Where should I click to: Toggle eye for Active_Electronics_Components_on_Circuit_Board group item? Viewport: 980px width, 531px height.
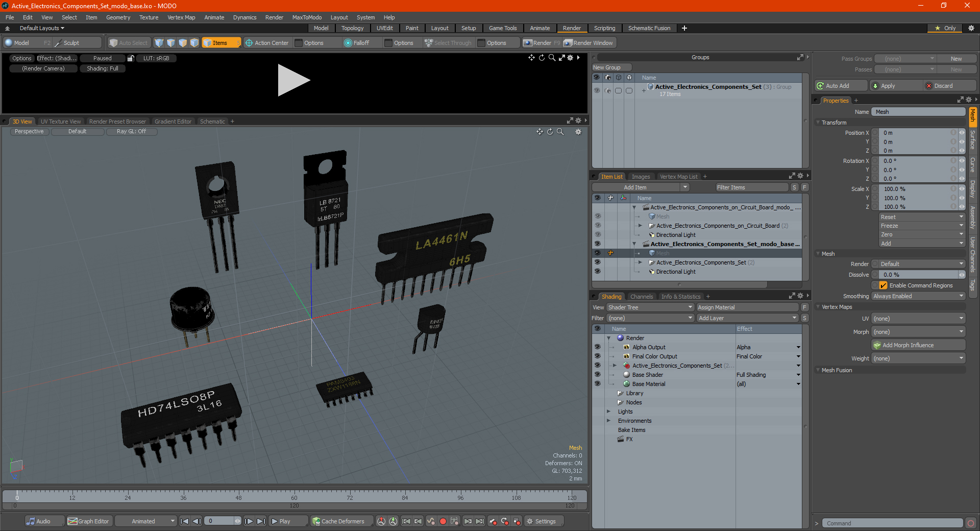pos(597,226)
